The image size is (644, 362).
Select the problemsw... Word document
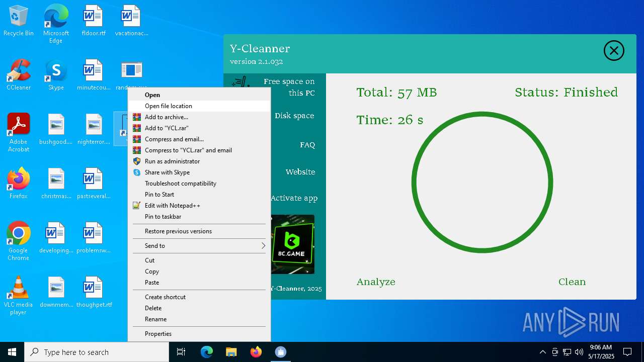(x=94, y=238)
